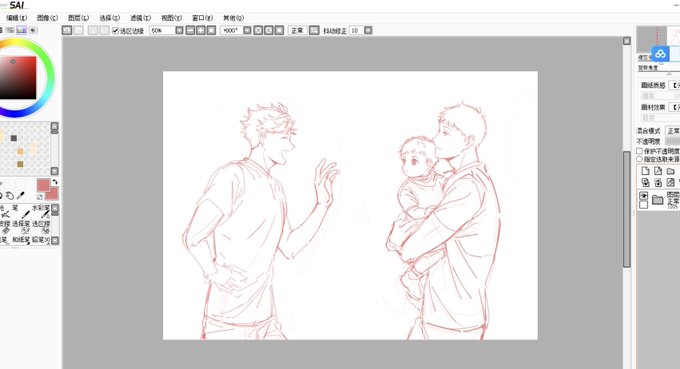
Task: Rotate the canvas counterclockwise icon
Action: 258,30
